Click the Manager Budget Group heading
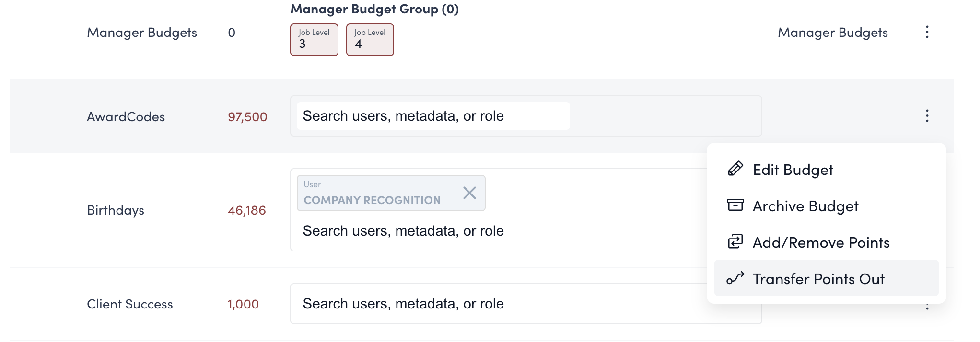This screenshot has height=342, width=980. pos(374,9)
